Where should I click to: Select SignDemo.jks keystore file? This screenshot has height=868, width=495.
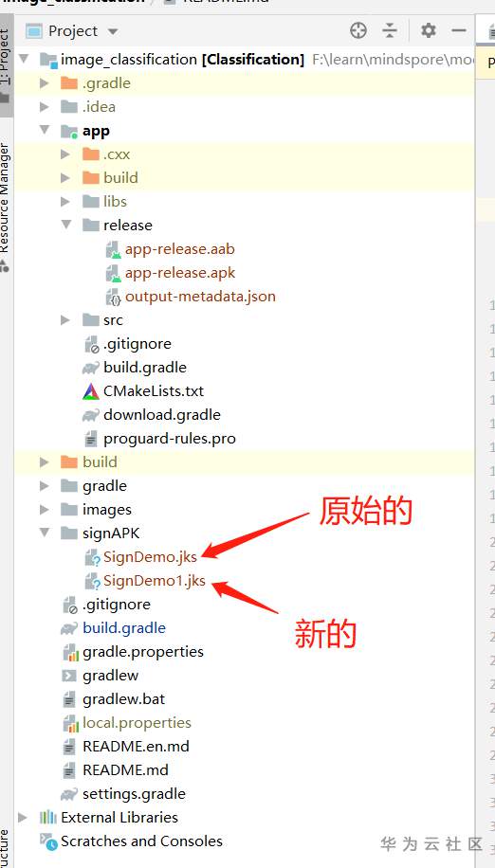150,557
